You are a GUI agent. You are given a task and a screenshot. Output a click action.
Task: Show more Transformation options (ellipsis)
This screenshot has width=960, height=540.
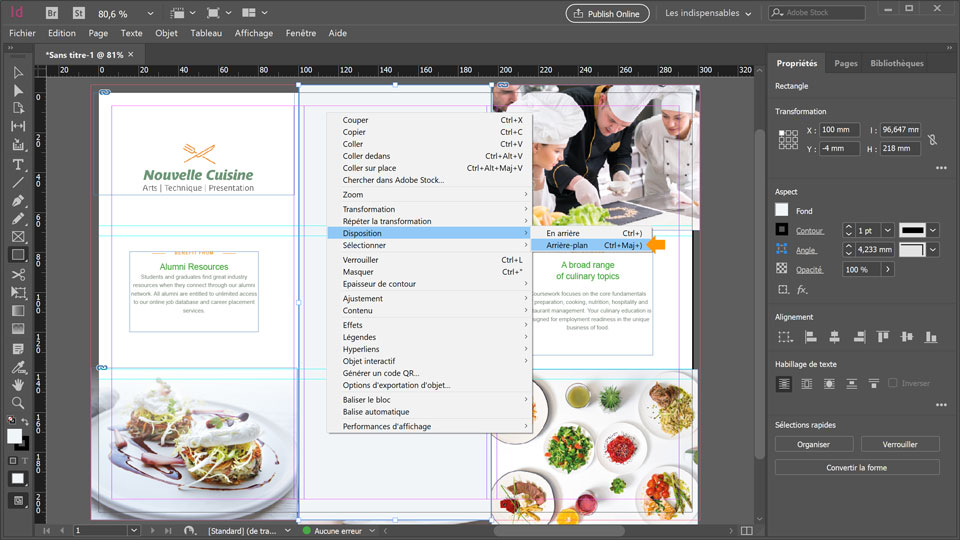coord(941,168)
